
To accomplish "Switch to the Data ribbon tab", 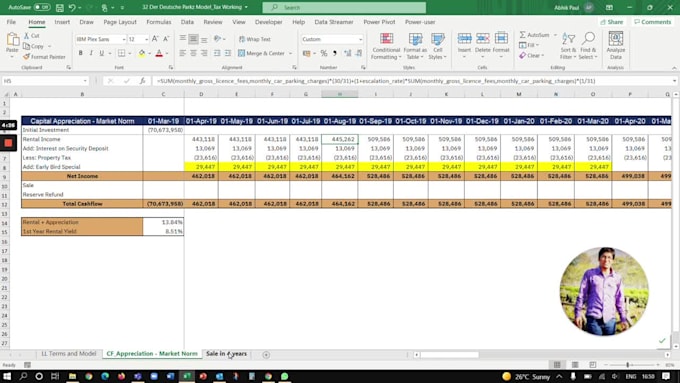I will tap(187, 22).
